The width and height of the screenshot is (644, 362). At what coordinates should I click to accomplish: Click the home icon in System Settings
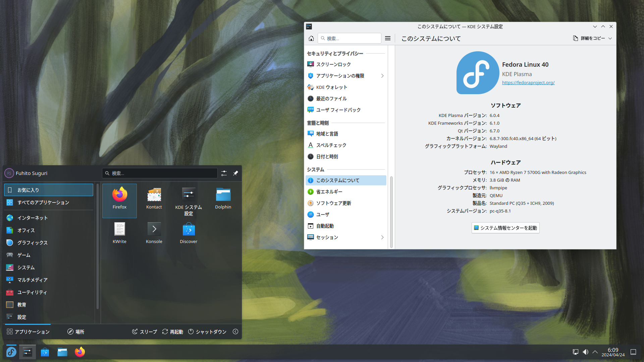311,39
